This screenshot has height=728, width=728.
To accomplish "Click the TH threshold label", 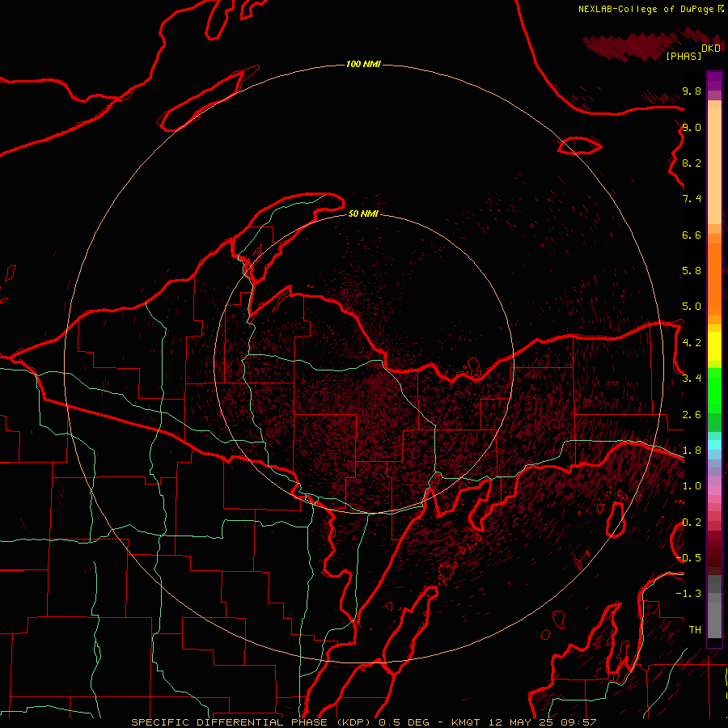I will (x=695, y=630).
